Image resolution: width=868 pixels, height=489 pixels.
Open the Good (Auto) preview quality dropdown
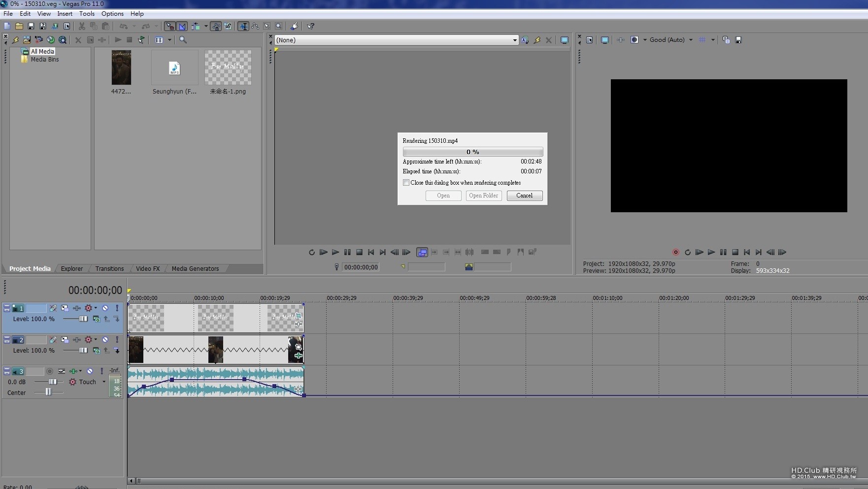click(x=691, y=40)
